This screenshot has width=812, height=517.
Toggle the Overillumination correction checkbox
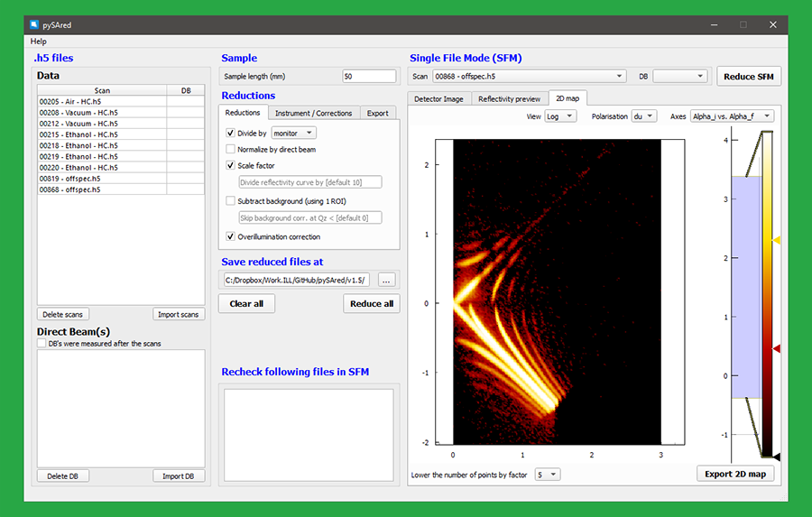(231, 236)
